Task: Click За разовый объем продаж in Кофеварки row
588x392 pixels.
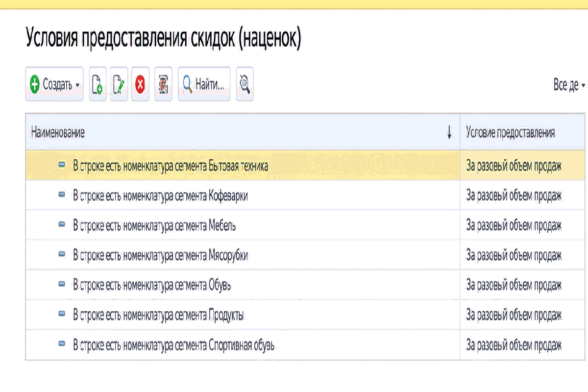Action: coord(514,196)
